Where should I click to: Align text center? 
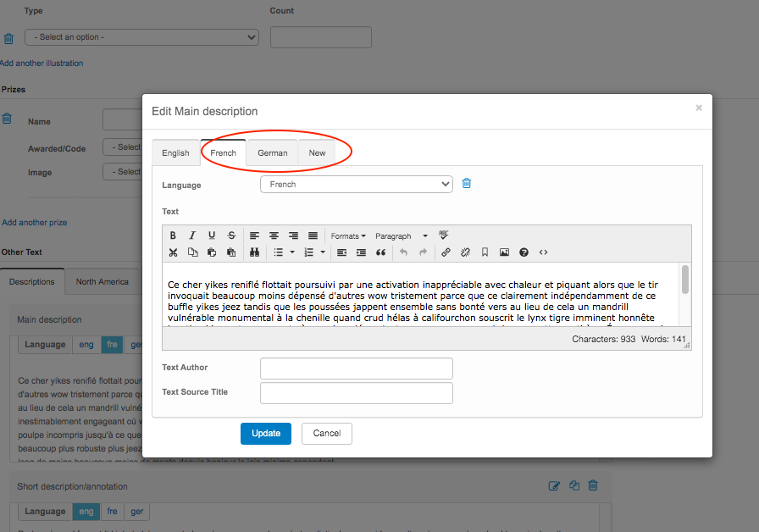coord(274,236)
